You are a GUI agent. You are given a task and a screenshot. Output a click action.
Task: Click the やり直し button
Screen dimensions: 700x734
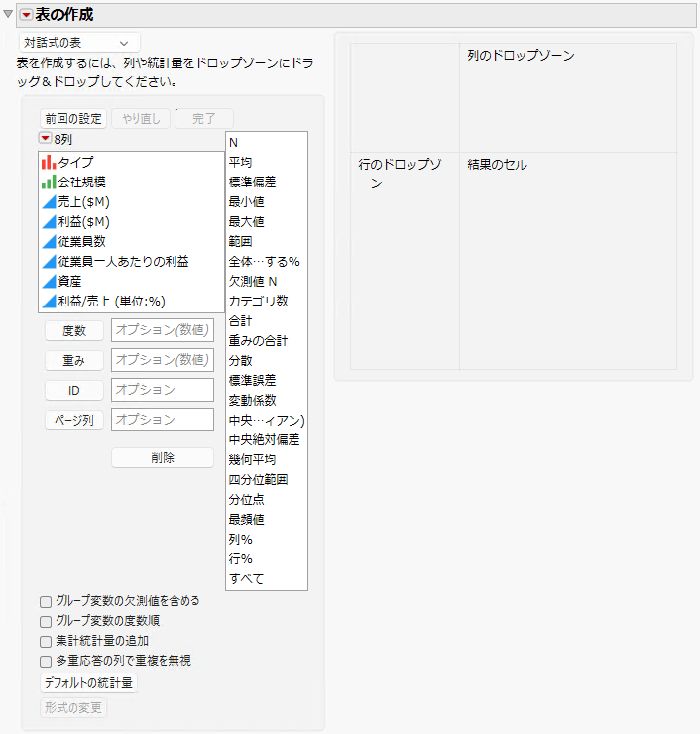(x=141, y=118)
